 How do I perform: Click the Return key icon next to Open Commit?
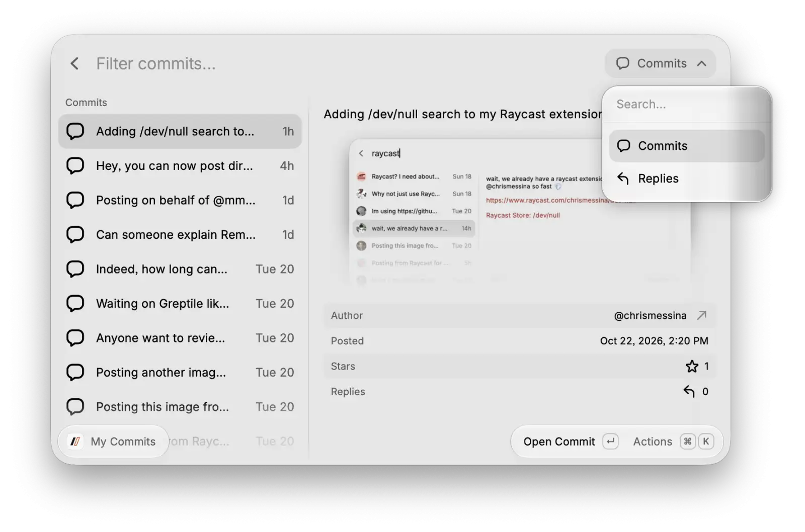point(610,441)
